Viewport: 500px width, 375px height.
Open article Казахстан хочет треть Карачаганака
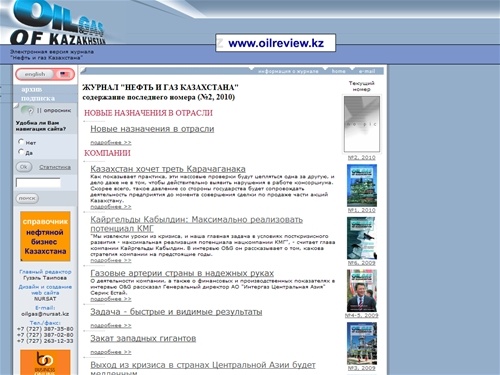(168, 169)
